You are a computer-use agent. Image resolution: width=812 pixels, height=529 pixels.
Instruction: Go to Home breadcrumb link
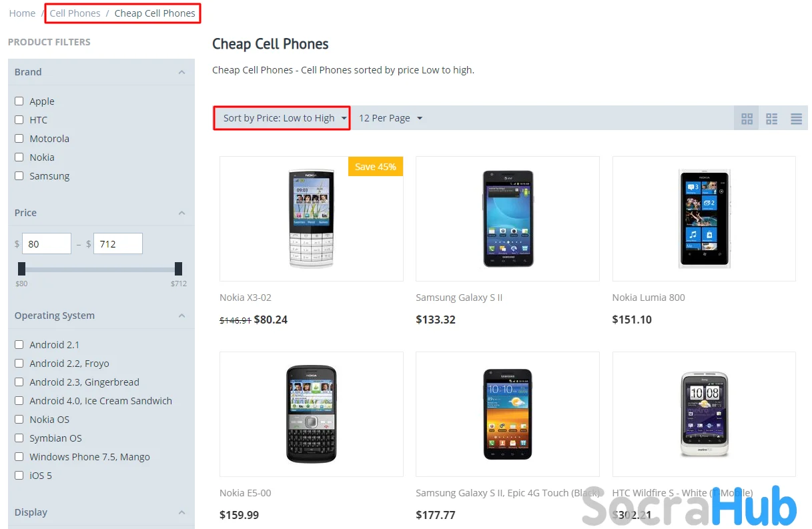[x=22, y=13]
